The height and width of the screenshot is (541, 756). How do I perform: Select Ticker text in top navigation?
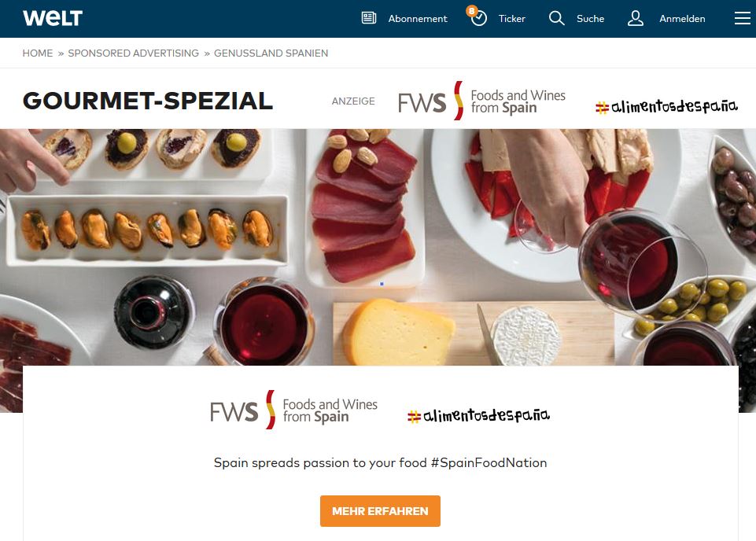(x=511, y=19)
